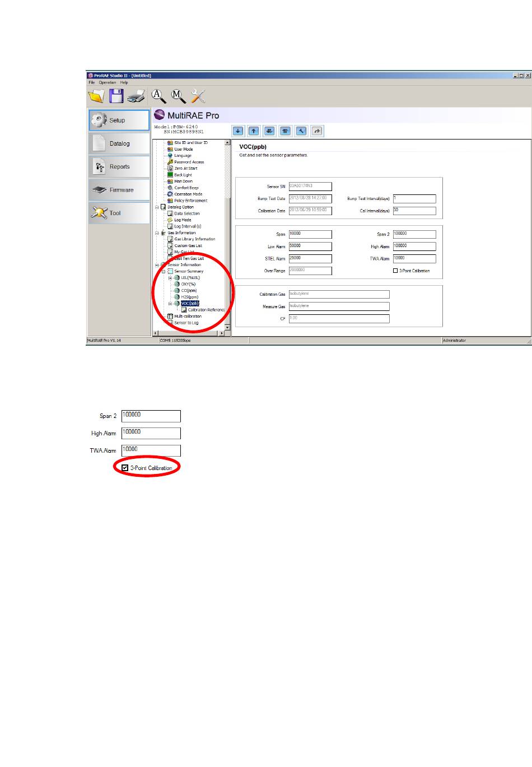Collapse the Datalog Option tree node
Viewport: 532px width, 767px height.
click(157, 207)
